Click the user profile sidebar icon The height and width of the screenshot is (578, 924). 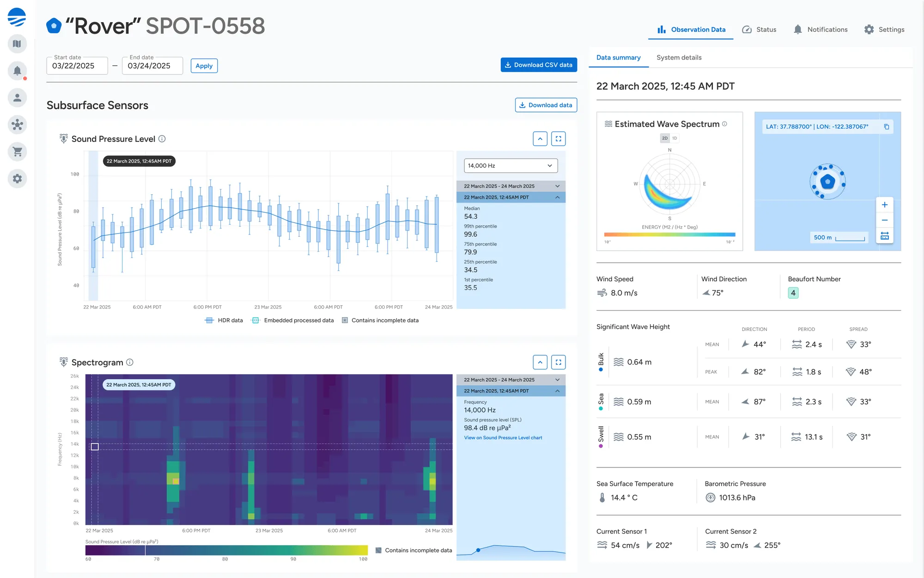[17, 98]
